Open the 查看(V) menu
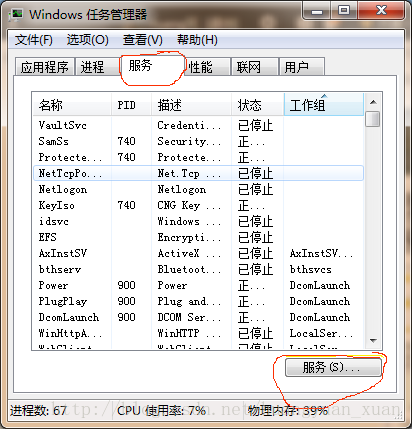412x429 pixels. [x=143, y=40]
